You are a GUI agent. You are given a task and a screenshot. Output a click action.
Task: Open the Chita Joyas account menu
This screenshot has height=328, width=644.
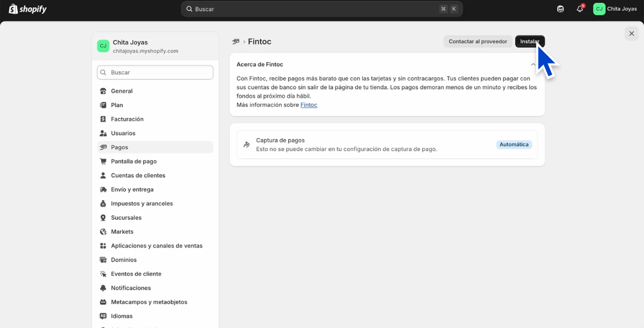(x=615, y=9)
